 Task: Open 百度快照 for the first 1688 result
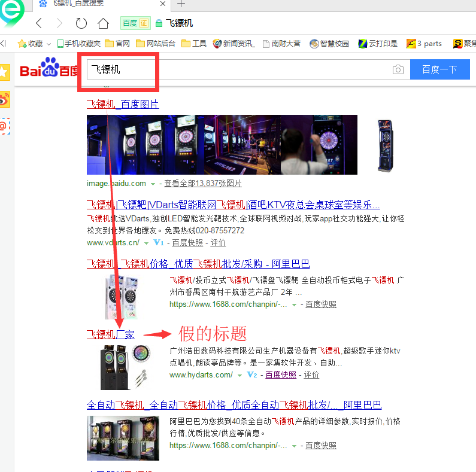[x=321, y=304]
